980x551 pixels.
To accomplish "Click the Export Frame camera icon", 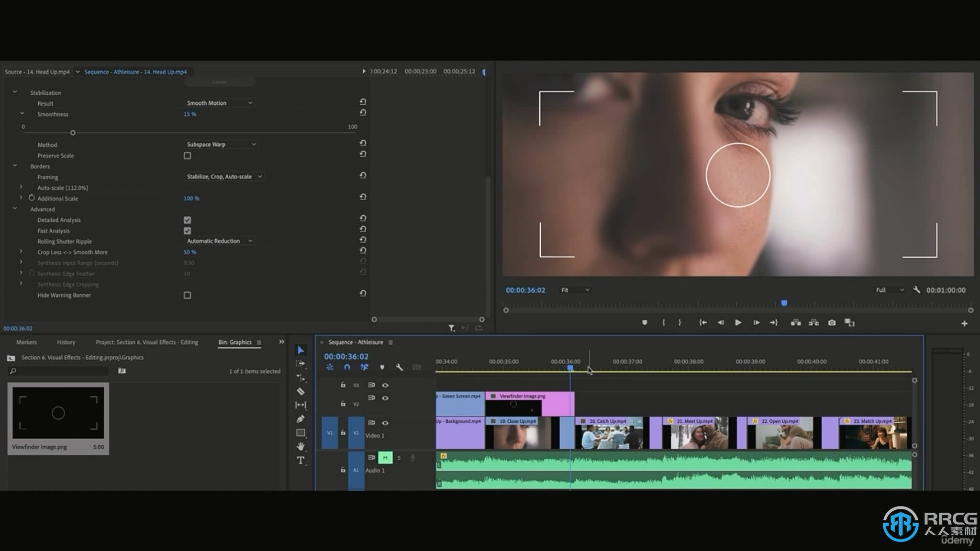I will coord(831,323).
